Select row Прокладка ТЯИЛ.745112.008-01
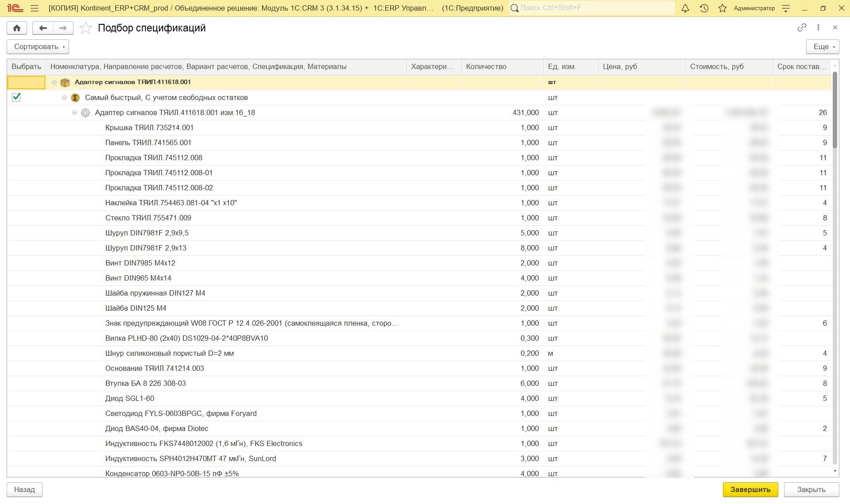Image resolution: width=850 pixels, height=504 pixels. point(419,173)
